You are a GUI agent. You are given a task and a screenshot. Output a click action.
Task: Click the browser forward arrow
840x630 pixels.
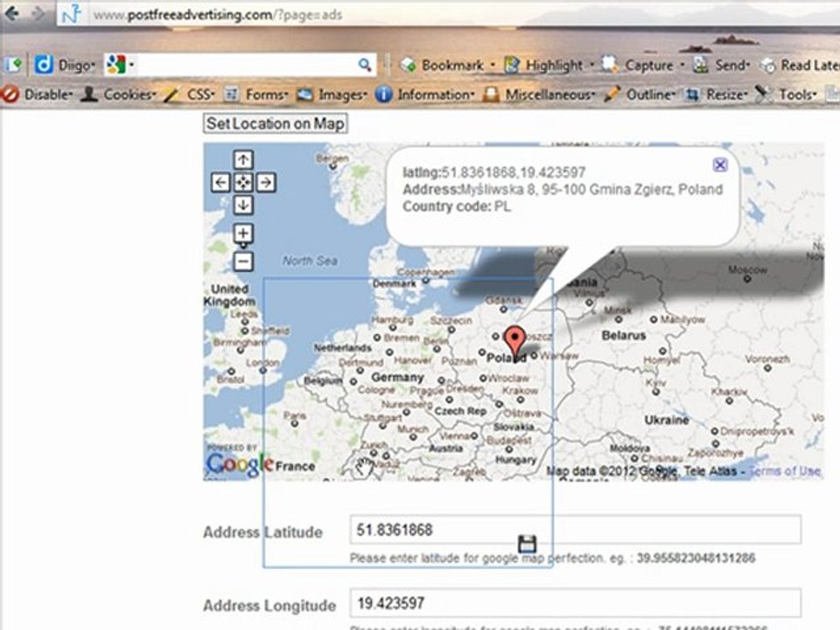pyautogui.click(x=38, y=13)
